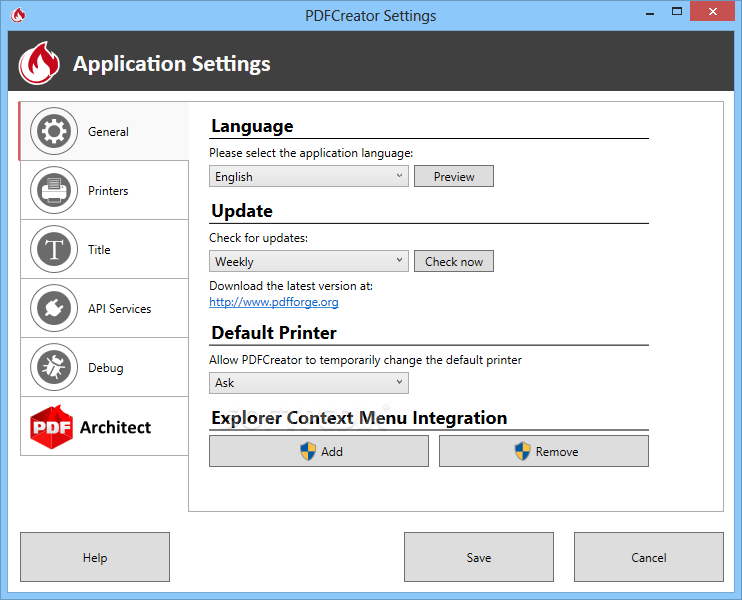Image resolution: width=742 pixels, height=600 pixels.
Task: Click the Title letter T icon
Action: [54, 249]
